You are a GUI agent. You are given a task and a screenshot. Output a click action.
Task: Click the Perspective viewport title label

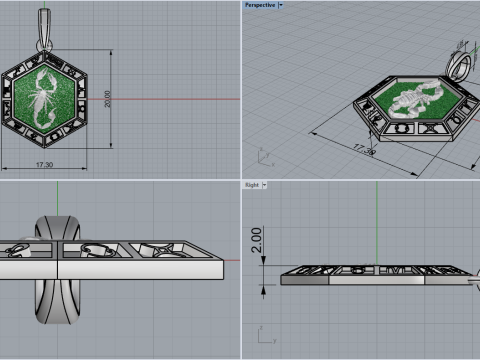(260, 5)
